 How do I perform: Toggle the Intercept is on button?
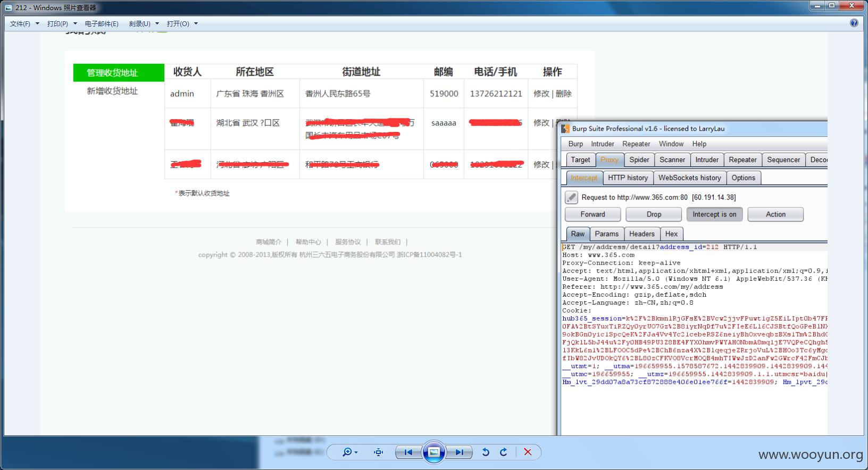coord(714,214)
